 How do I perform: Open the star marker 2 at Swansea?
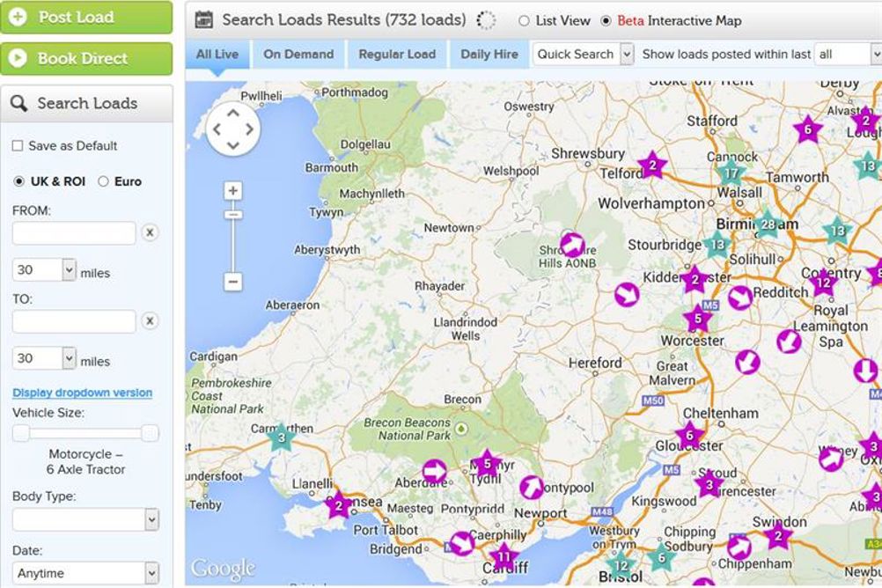tap(339, 506)
